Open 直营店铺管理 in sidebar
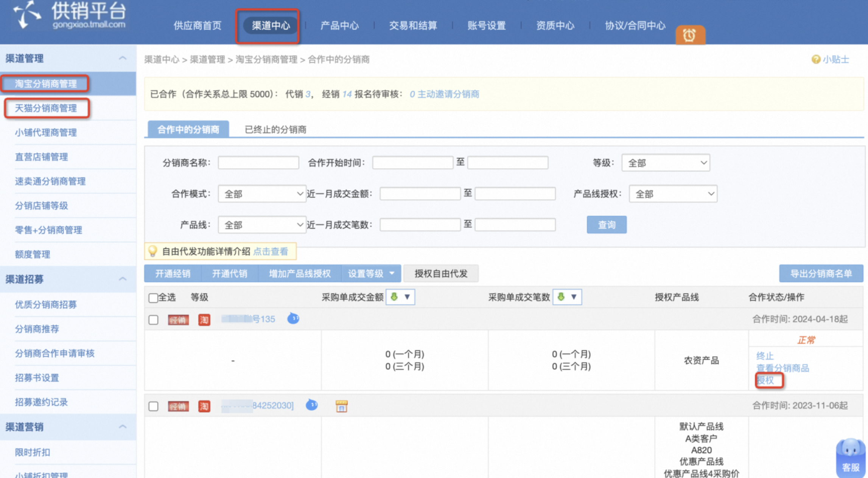 click(42, 157)
